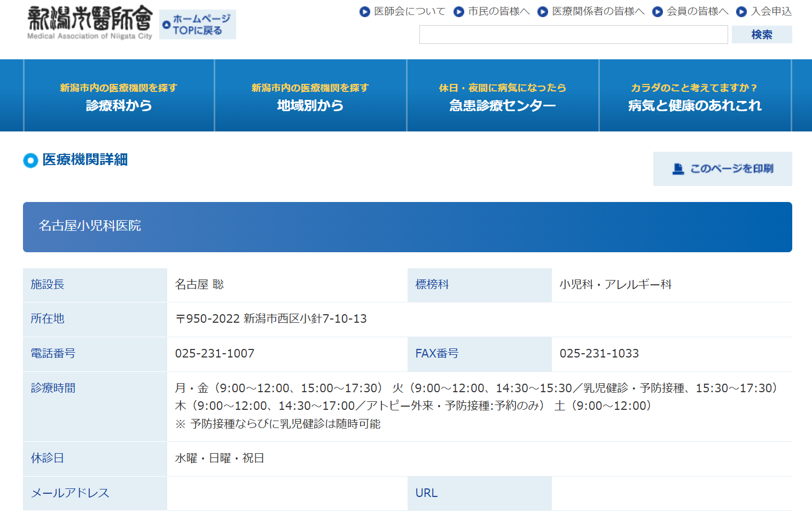Click the 施設長 label cell
812x521 pixels.
[95, 285]
